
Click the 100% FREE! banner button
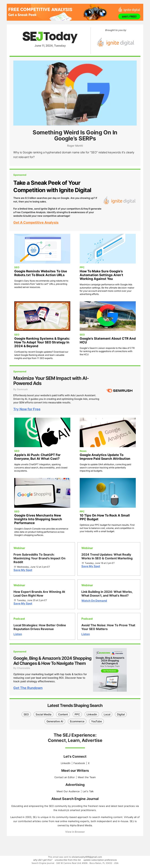pyautogui.click(x=129, y=17)
